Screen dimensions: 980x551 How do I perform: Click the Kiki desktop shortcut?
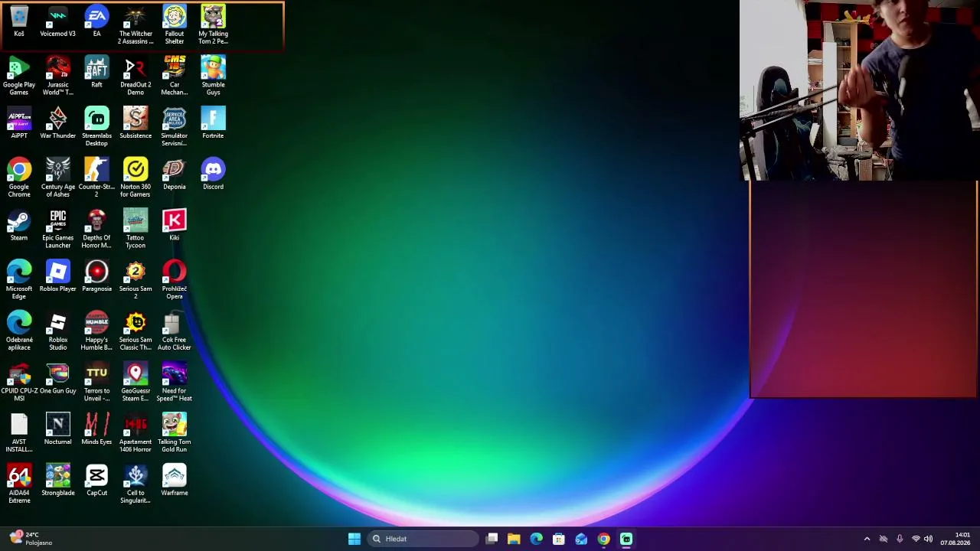[175, 225]
